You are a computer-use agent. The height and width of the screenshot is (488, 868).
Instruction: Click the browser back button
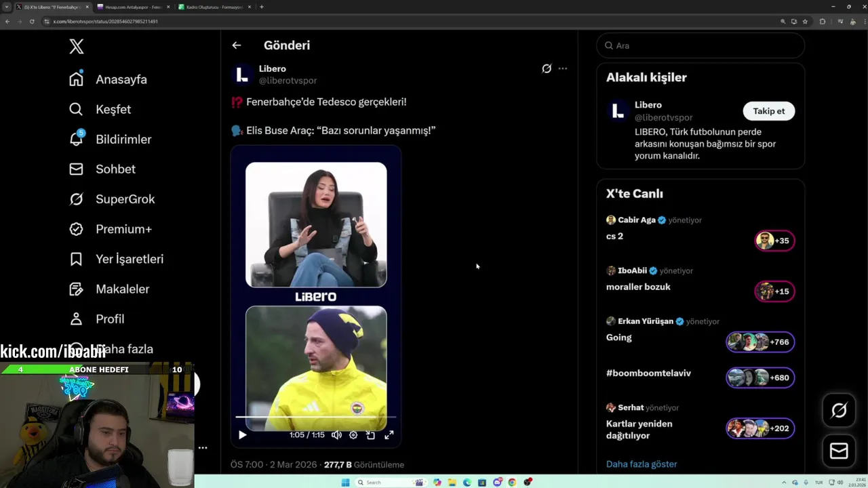click(7, 22)
